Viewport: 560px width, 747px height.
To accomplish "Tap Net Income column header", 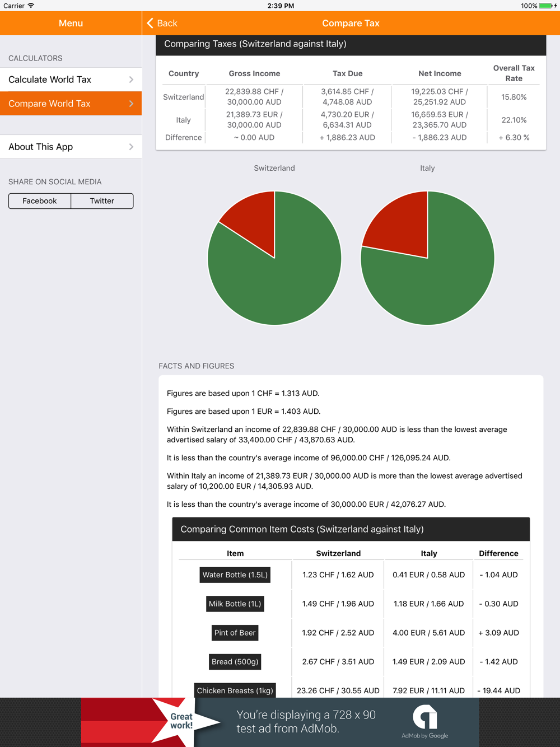I will (440, 73).
